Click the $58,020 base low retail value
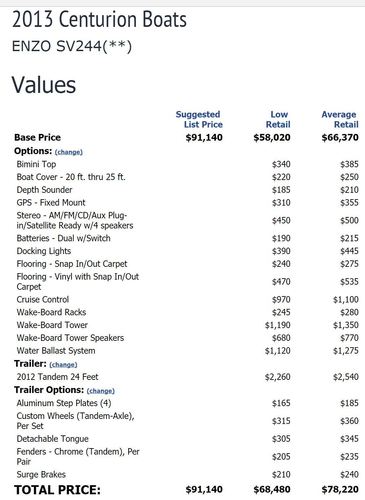The width and height of the screenshot is (365, 500). (x=272, y=138)
